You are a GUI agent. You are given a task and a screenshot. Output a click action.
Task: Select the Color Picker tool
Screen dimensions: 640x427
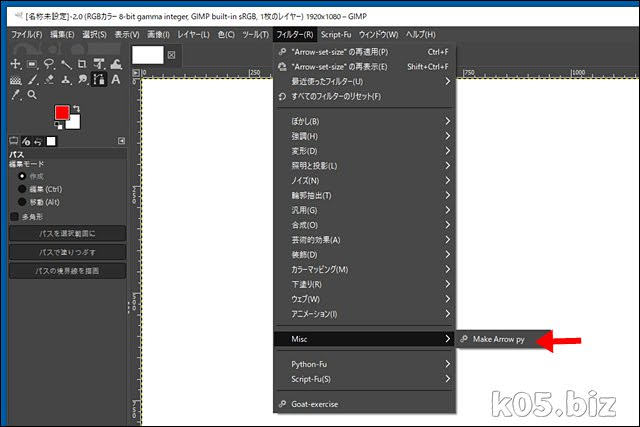[16, 95]
